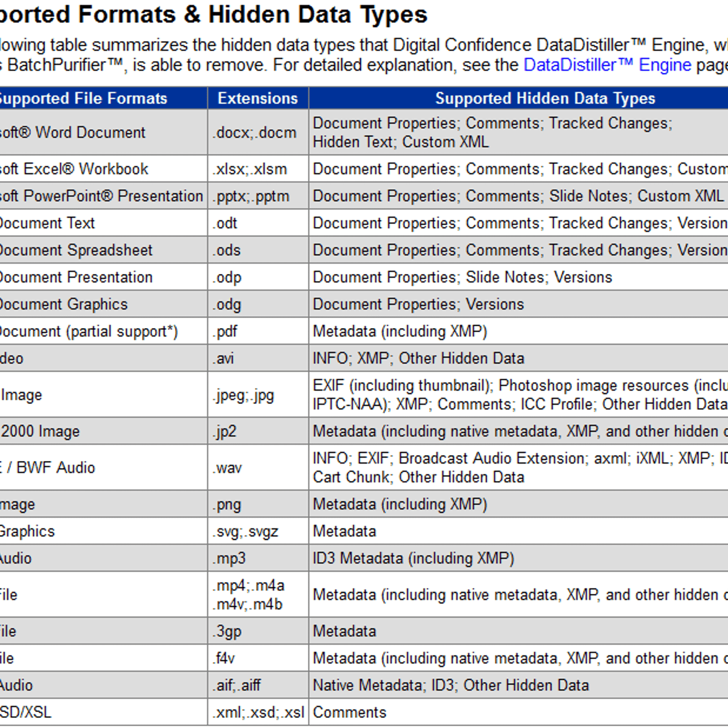The height and width of the screenshot is (728, 728).
Task: Click the page heading 'Formats & Hidden Data Types'
Action: (x=253, y=15)
